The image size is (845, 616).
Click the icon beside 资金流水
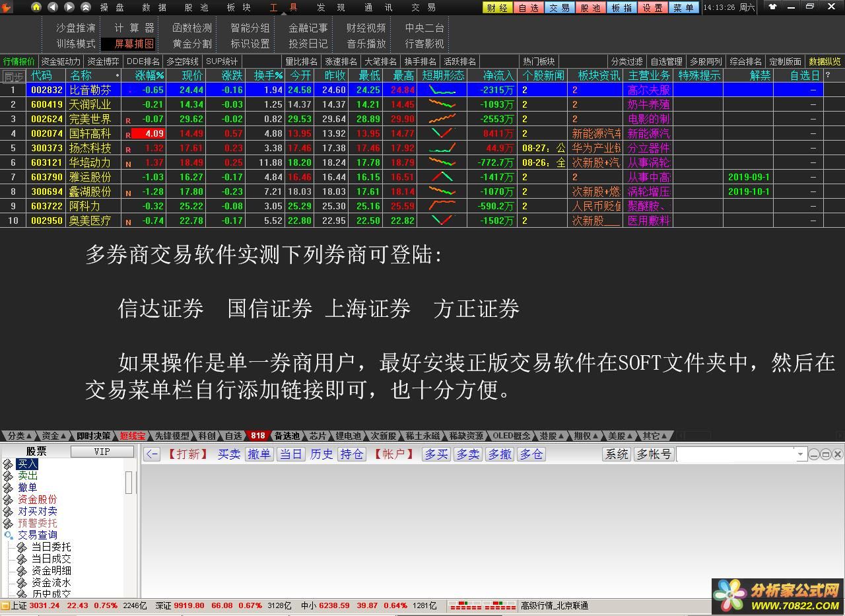click(x=22, y=583)
